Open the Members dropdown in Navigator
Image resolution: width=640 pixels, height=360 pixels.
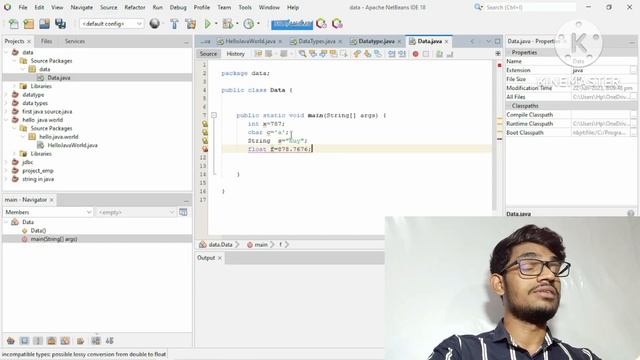[x=48, y=212]
